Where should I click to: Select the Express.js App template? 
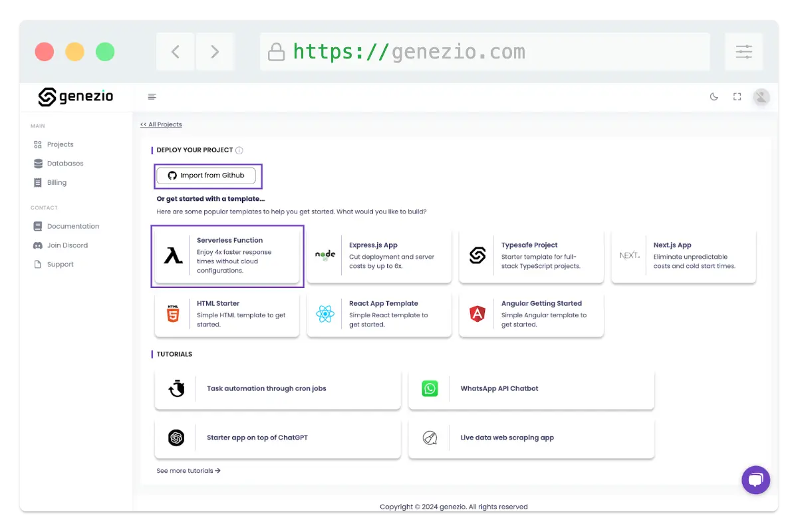pyautogui.click(x=379, y=256)
